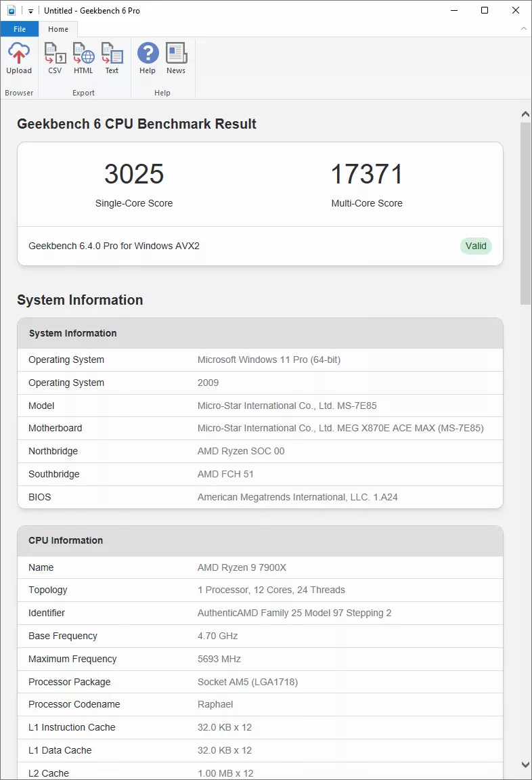Click the green Valid badge
The height and width of the screenshot is (780, 532).
click(476, 246)
